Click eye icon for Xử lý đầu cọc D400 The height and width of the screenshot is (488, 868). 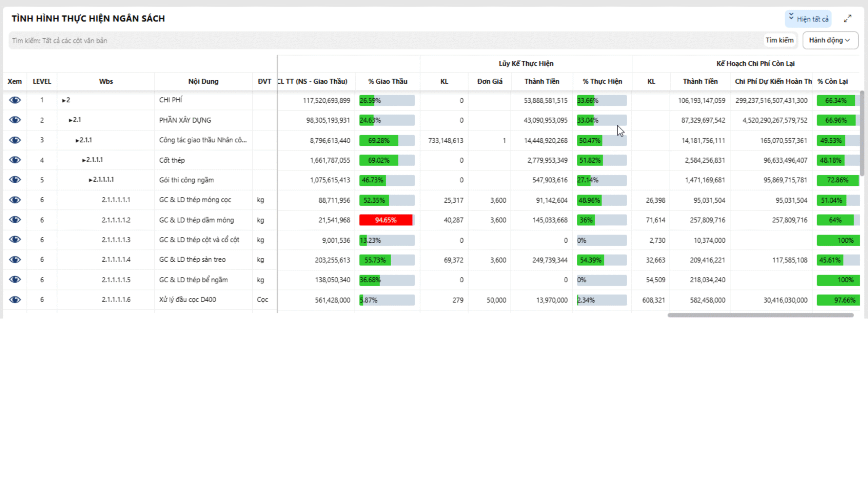[15, 300]
